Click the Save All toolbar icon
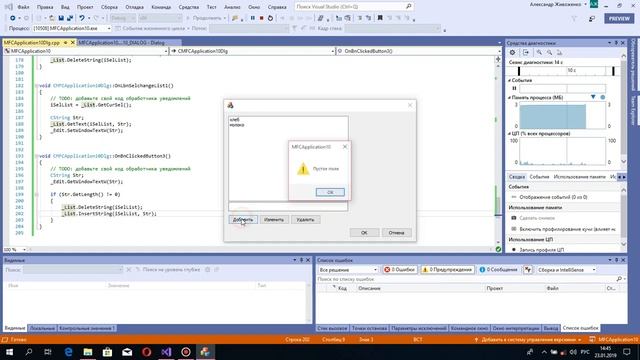The height and width of the screenshot is (360, 640). tap(70, 18)
